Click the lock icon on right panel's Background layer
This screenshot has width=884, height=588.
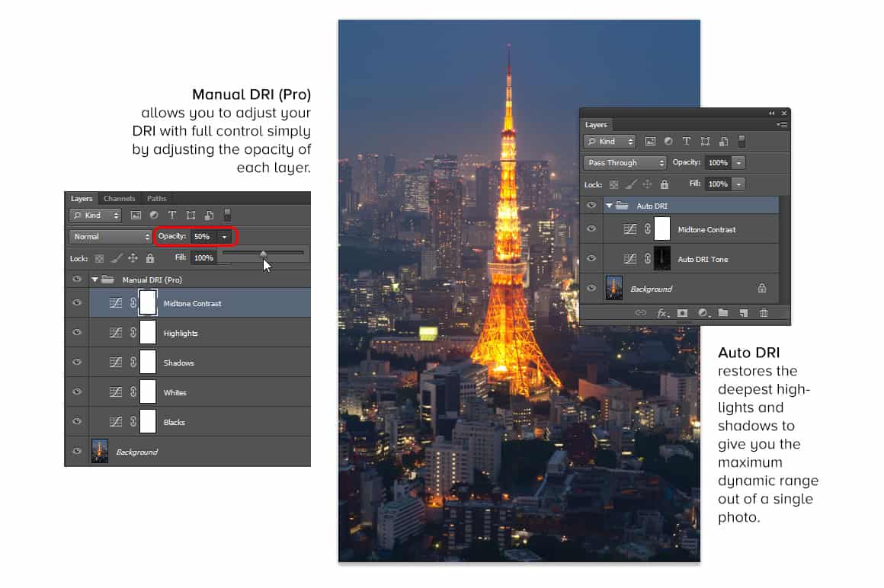click(761, 289)
